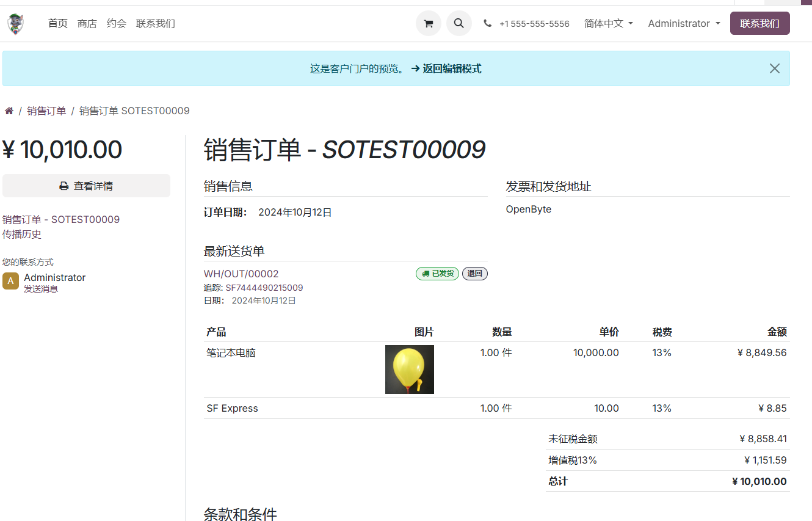Click the 条款和条件 heading
The height and width of the screenshot is (521, 812).
(x=241, y=514)
